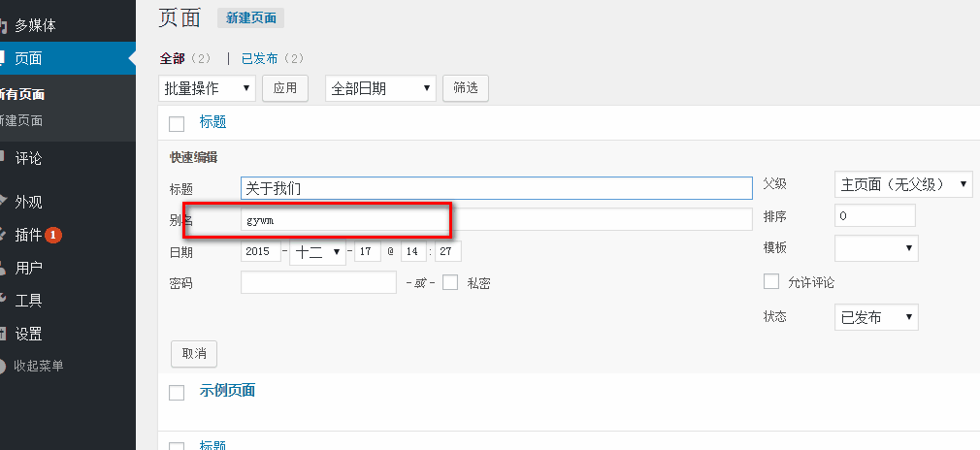Click the 取消 cancel button
The height and width of the screenshot is (450, 980).
coord(194,354)
